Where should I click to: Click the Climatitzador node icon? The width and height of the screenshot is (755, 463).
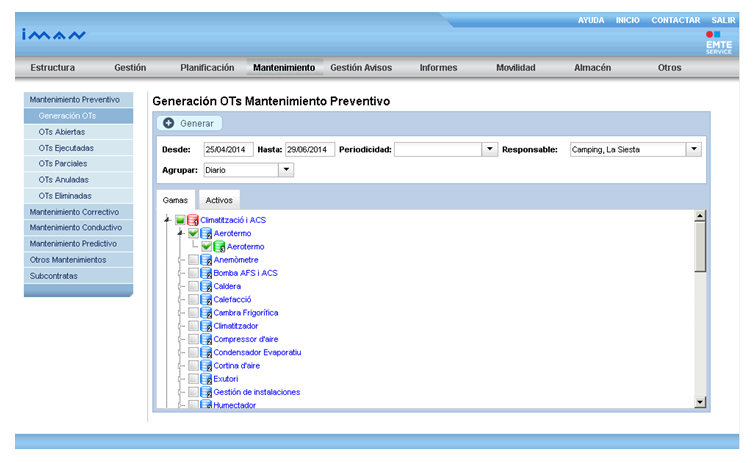click(206, 326)
